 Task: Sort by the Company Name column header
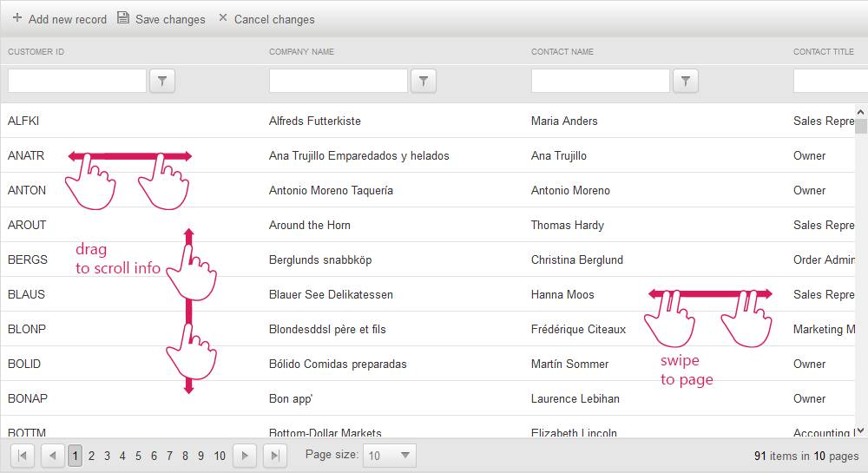pos(301,52)
